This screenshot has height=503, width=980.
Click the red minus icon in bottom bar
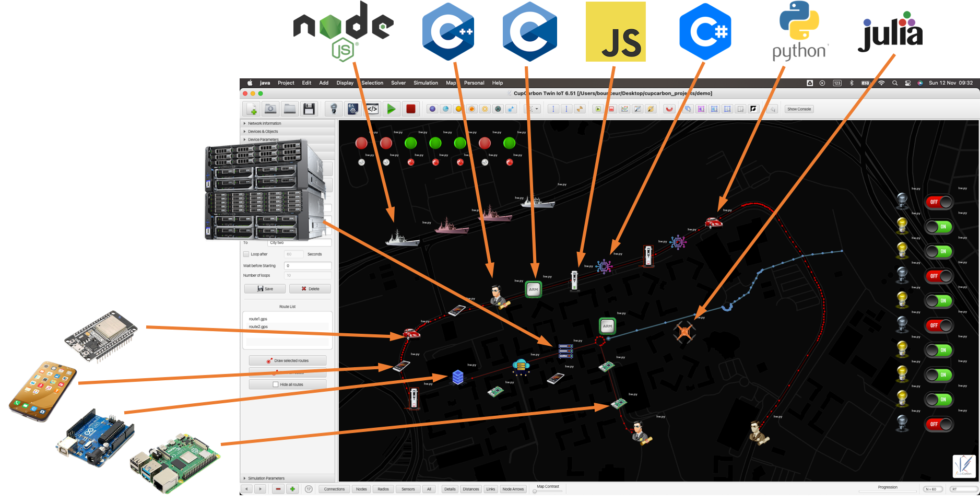tap(278, 489)
